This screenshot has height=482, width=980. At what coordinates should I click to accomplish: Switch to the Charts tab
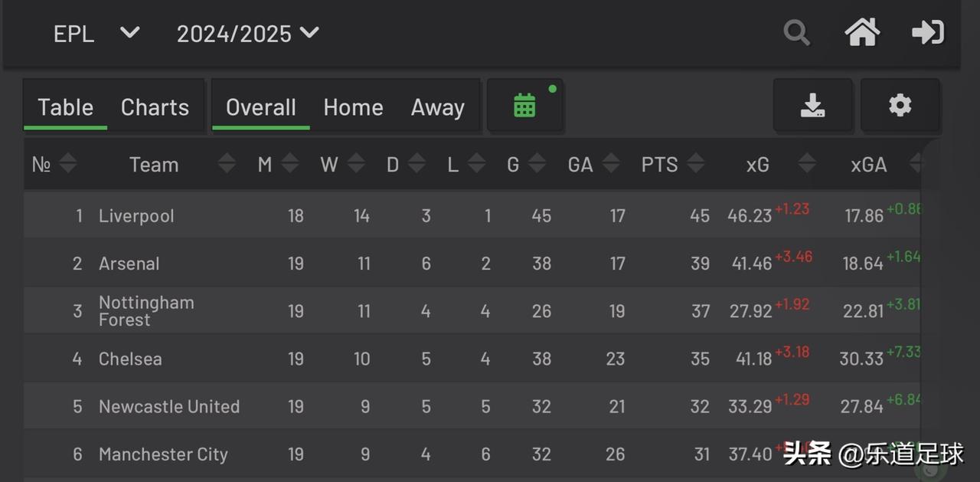pyautogui.click(x=155, y=107)
